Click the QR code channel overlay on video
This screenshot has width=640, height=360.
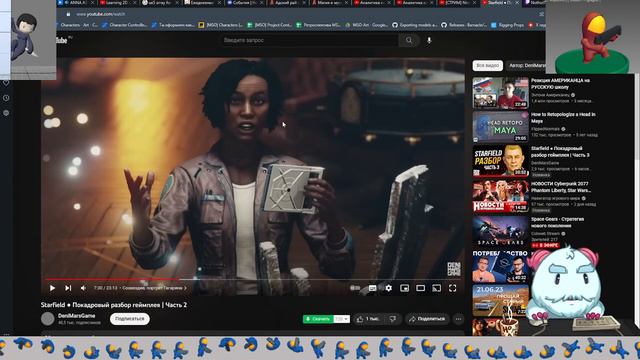(453, 269)
